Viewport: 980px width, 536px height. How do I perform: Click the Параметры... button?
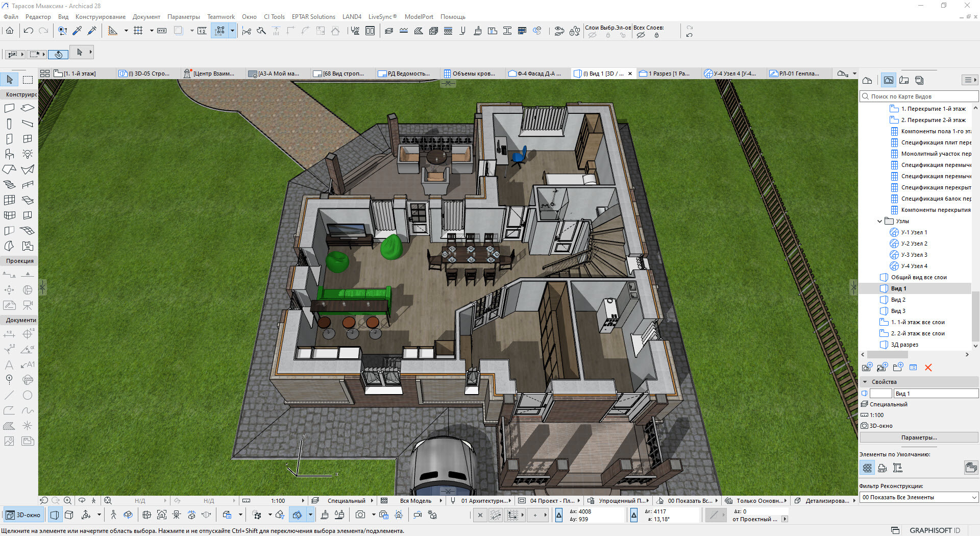[919, 437]
